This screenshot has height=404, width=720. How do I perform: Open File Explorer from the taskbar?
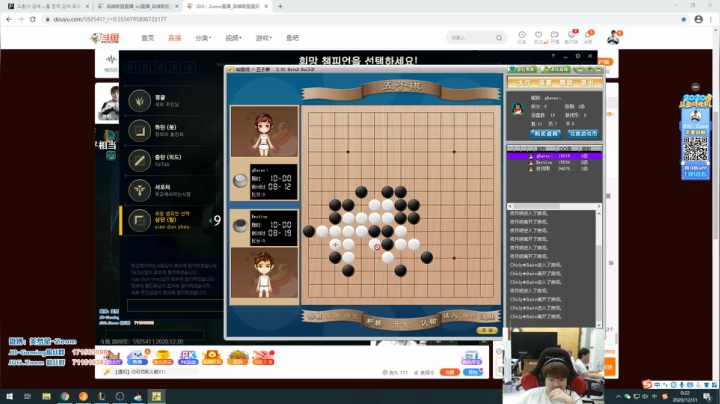pyautogui.click(x=46, y=396)
